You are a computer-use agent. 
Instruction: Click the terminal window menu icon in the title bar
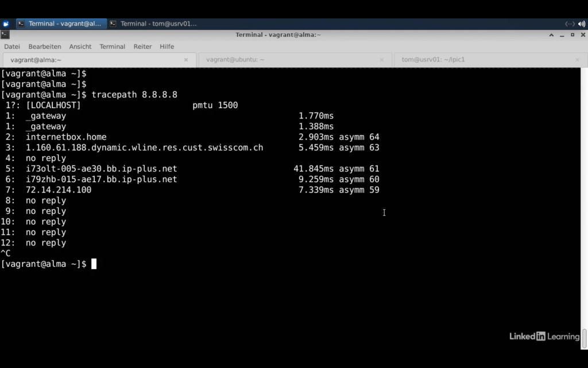pyautogui.click(x=5, y=34)
